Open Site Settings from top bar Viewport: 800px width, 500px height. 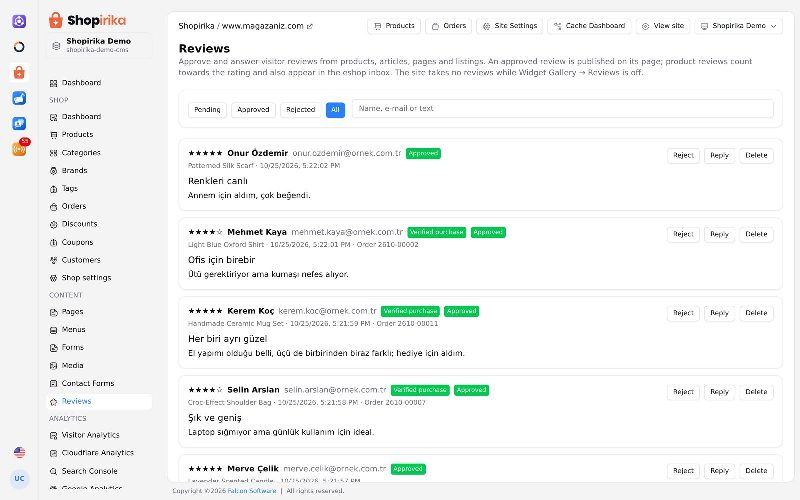click(x=510, y=26)
